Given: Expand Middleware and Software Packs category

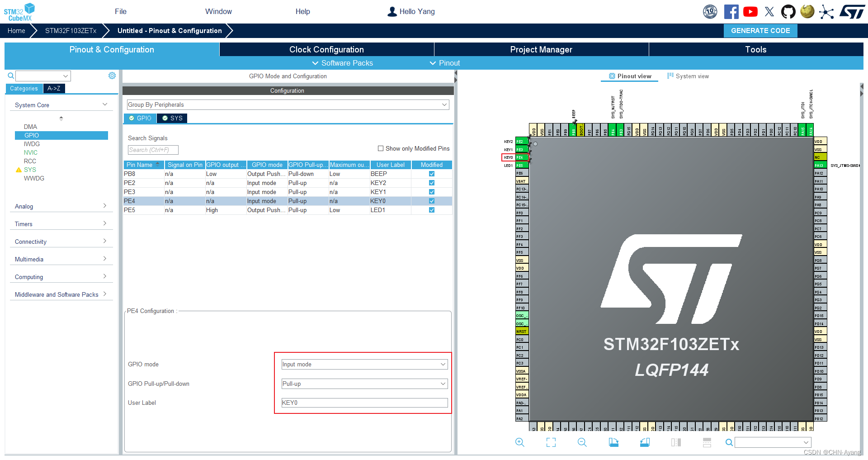Looking at the screenshot, I should (61, 294).
